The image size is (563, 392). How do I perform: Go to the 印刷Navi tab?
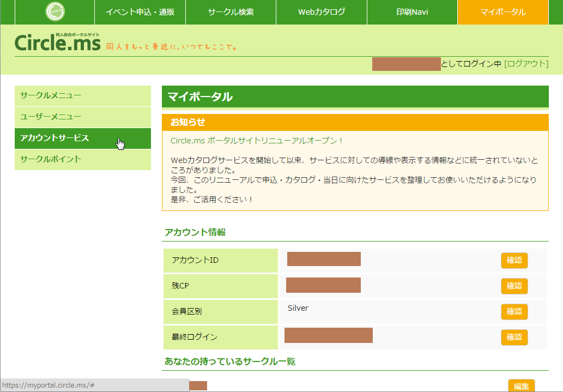coord(412,12)
